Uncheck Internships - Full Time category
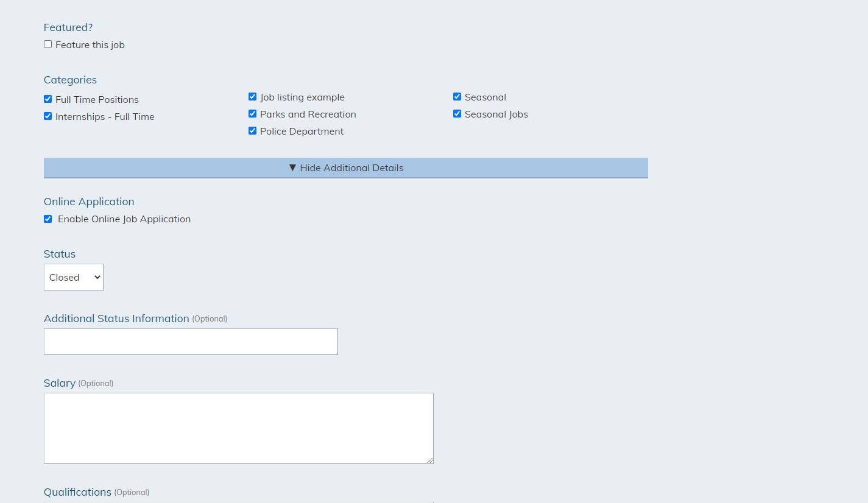This screenshot has height=503, width=868. click(48, 116)
